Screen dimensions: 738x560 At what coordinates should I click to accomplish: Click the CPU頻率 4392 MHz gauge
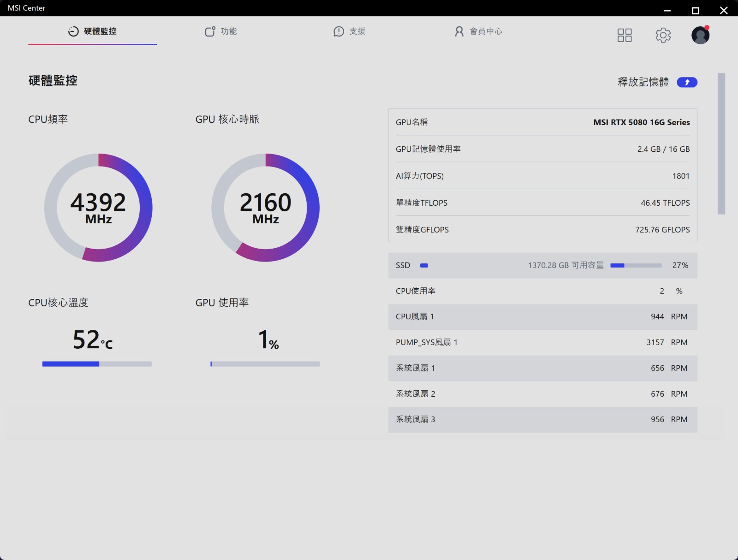(98, 208)
